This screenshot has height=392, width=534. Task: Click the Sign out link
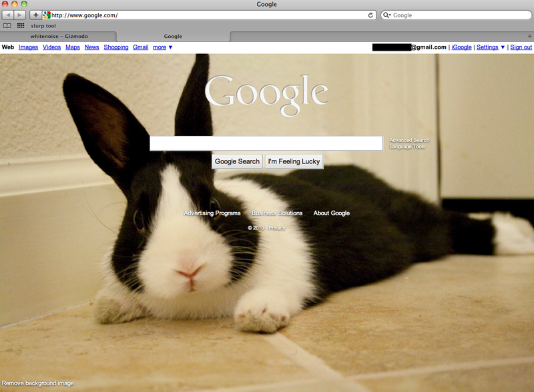(x=521, y=47)
